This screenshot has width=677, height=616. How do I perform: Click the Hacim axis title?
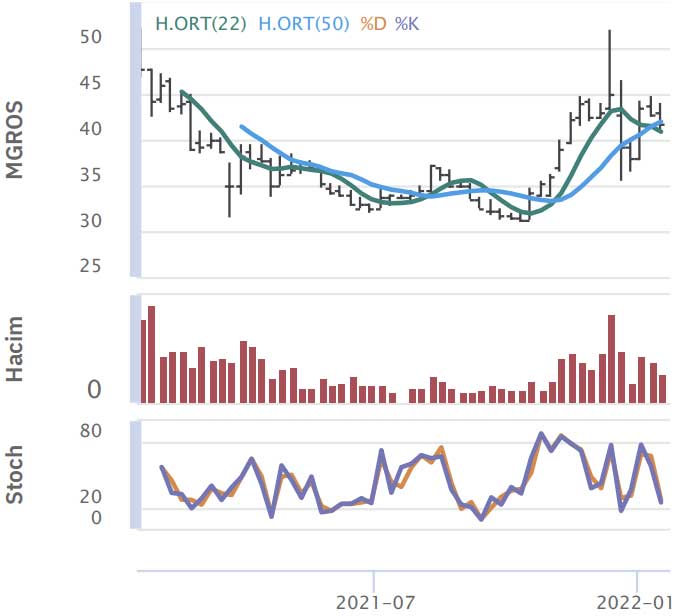coord(14,349)
